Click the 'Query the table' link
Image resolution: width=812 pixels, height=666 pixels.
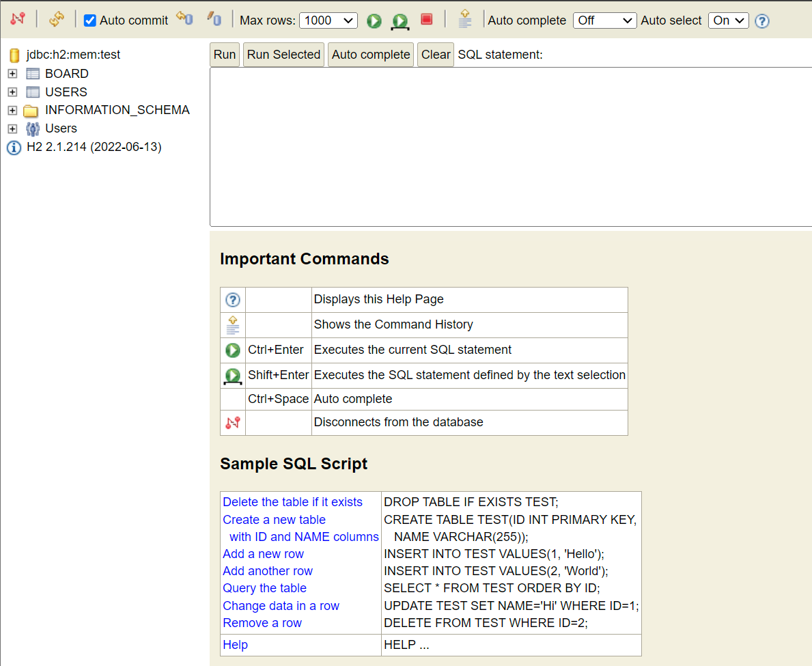pyautogui.click(x=264, y=588)
